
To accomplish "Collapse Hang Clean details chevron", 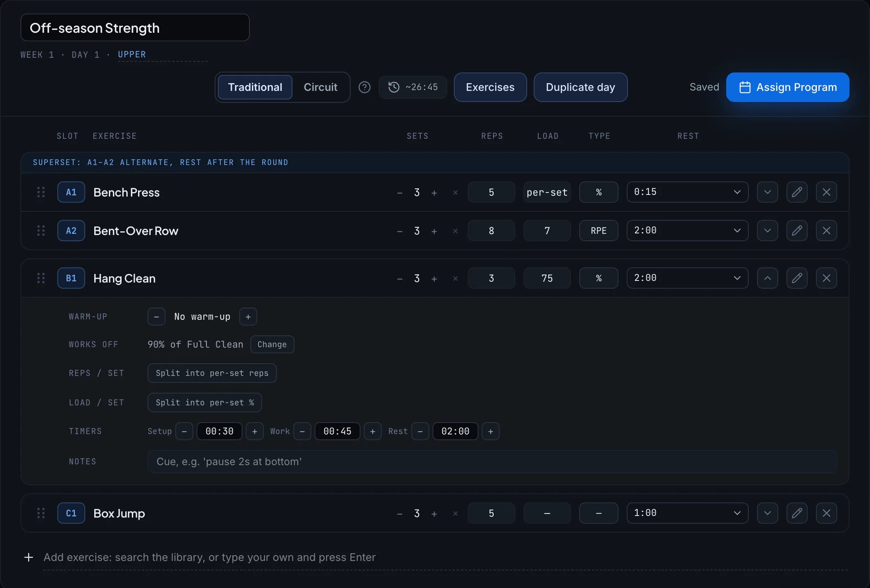I will tap(767, 278).
